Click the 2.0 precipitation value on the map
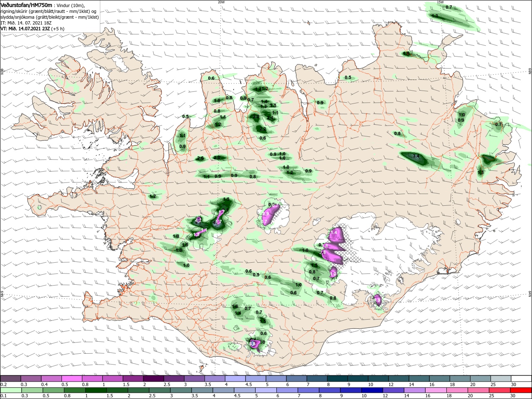The height and width of the screenshot is (399, 532). [217, 158]
